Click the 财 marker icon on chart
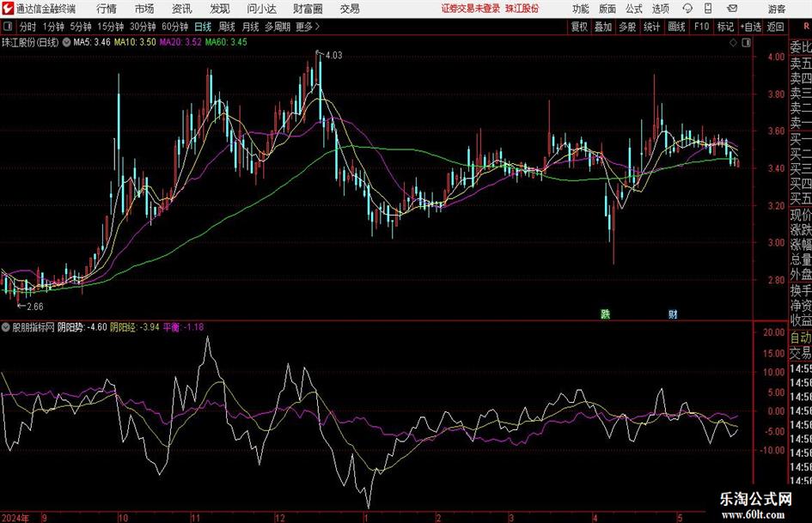 [x=673, y=313]
